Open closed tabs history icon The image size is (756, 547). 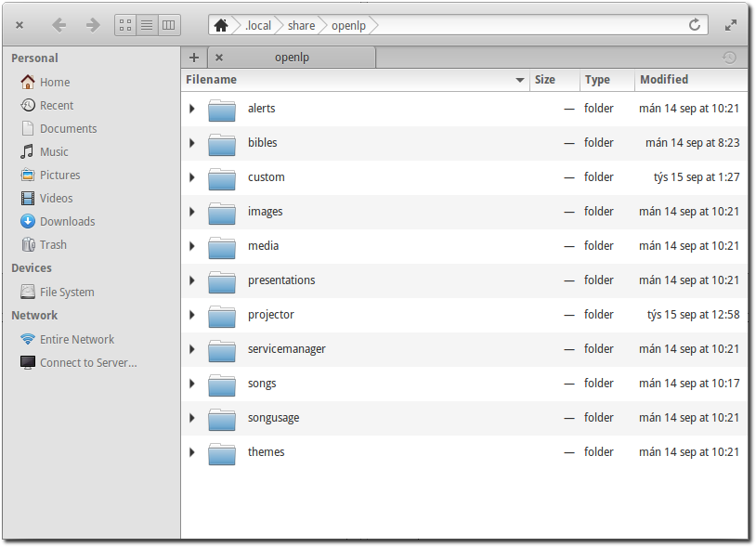pos(729,58)
